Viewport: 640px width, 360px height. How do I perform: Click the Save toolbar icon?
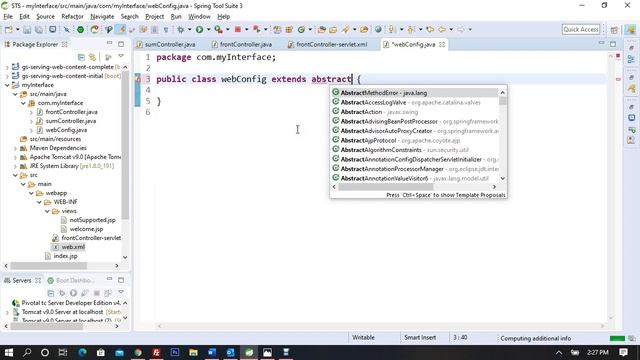[x=27, y=29]
